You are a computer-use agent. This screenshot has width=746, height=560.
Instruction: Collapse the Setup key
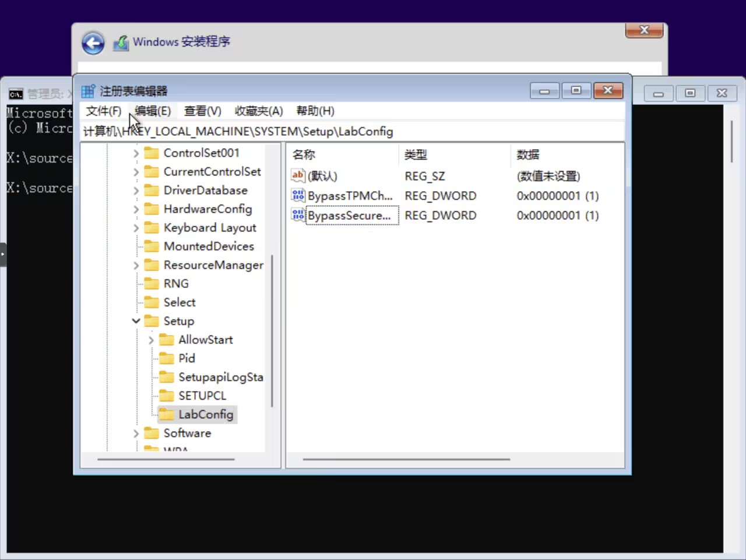[136, 321]
